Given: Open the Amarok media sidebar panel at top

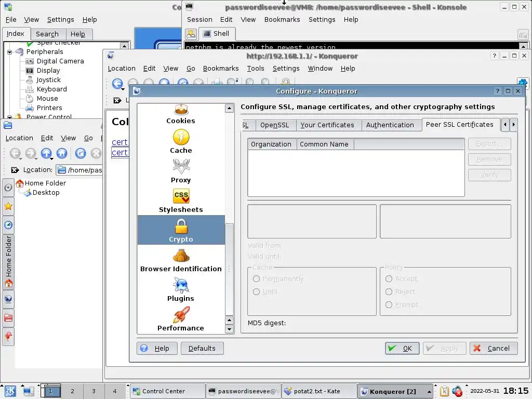Looking at the screenshot, I should click(x=8, y=187).
